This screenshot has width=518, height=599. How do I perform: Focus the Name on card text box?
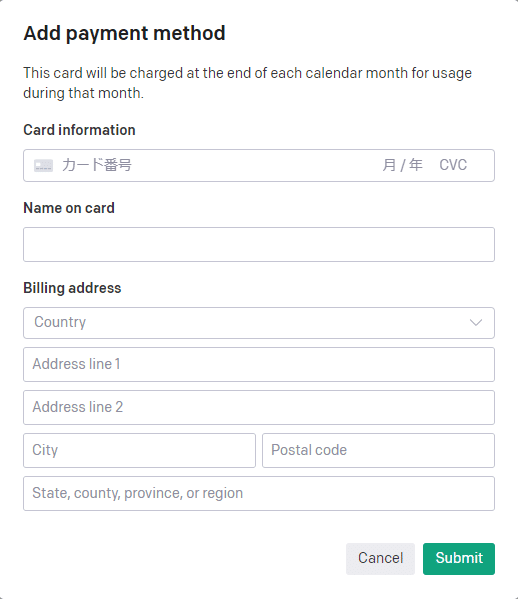259,244
